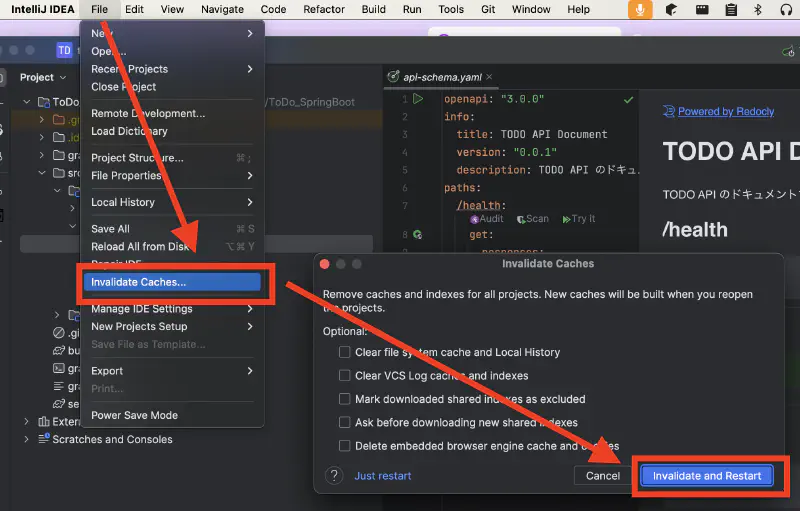800x511 pixels.
Task: Check Clear VCS Log caches and indexes
Action: (345, 376)
